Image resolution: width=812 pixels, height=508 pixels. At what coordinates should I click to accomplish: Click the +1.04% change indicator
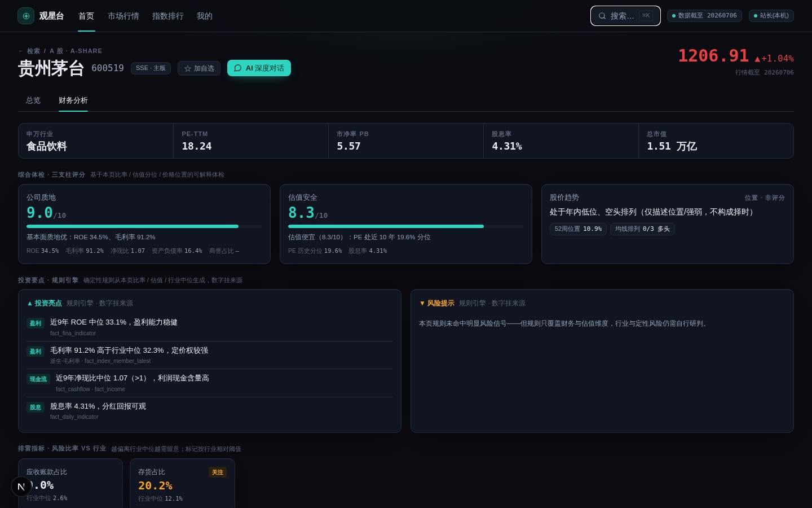tap(774, 59)
